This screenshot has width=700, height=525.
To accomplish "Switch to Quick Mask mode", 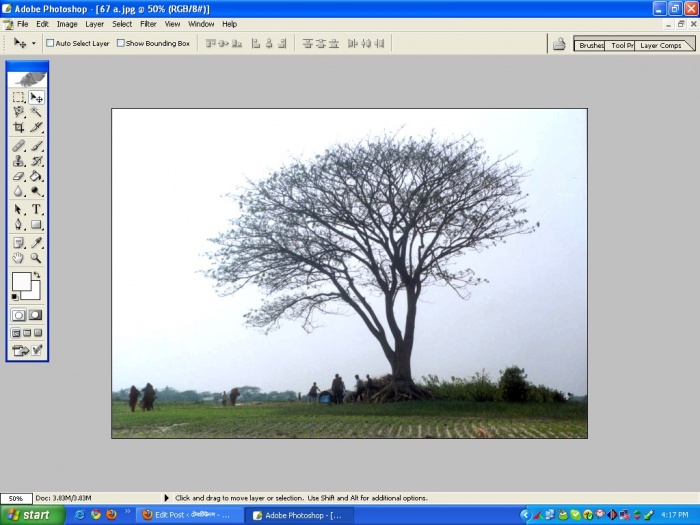I will [x=36, y=315].
